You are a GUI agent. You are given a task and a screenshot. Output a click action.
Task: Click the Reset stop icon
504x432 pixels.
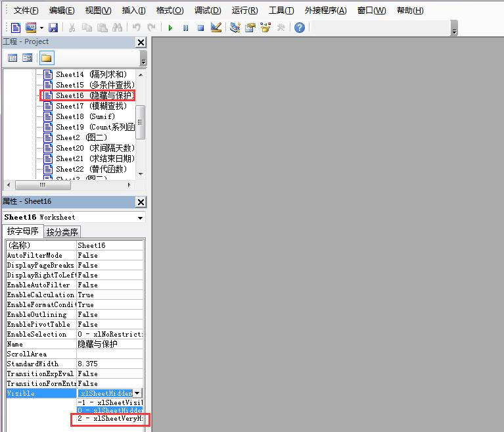click(x=201, y=28)
